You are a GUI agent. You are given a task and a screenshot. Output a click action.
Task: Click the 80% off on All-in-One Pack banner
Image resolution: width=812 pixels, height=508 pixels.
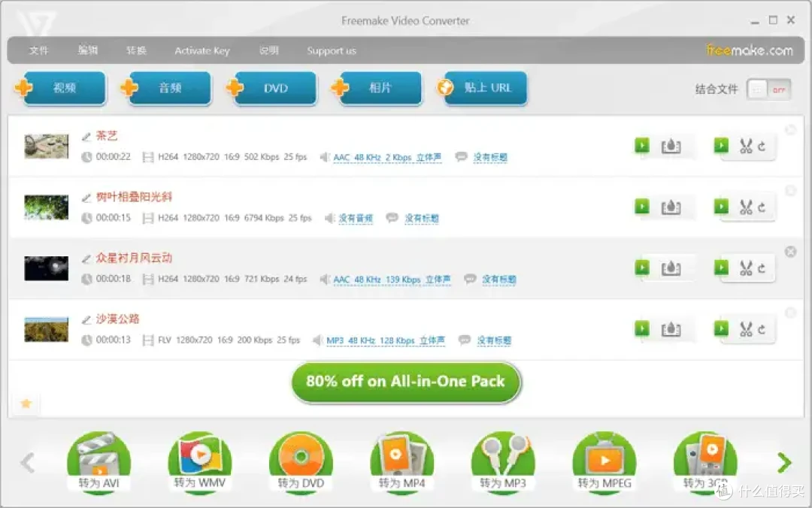point(406,383)
